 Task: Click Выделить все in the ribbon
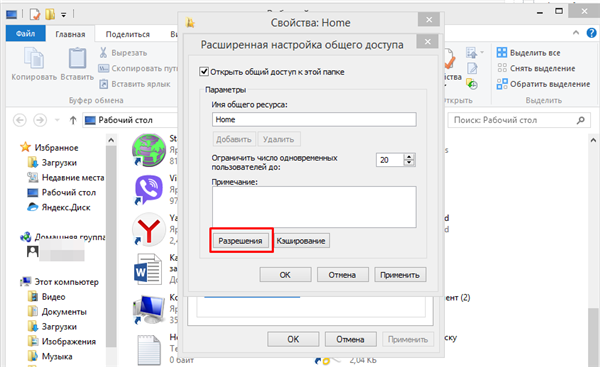coord(529,52)
